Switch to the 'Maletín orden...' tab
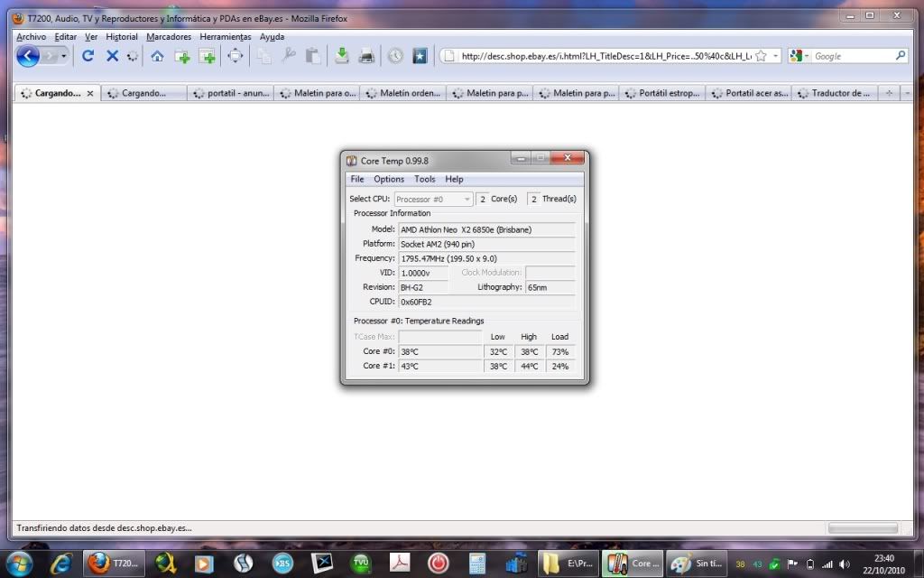Screen dimensions: 924x578 click(403, 93)
